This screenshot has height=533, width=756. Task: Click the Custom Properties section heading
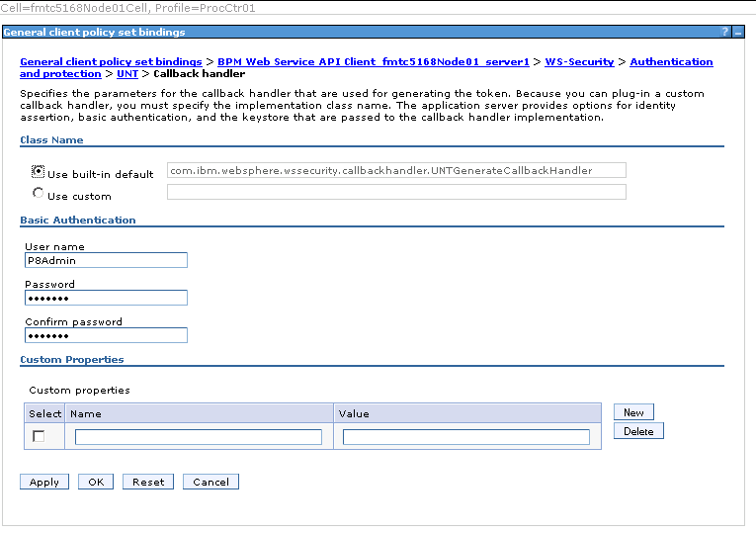coord(72,359)
